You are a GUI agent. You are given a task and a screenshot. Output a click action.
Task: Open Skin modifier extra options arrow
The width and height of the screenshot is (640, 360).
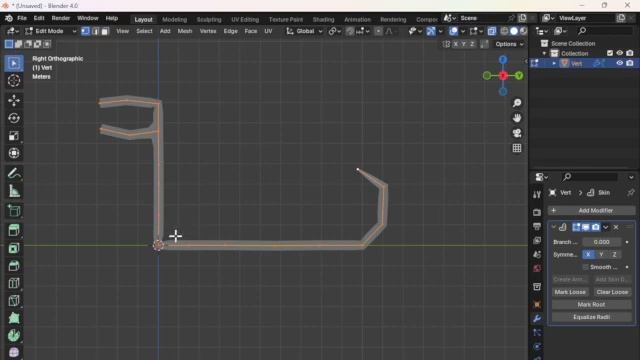pyautogui.click(x=606, y=227)
